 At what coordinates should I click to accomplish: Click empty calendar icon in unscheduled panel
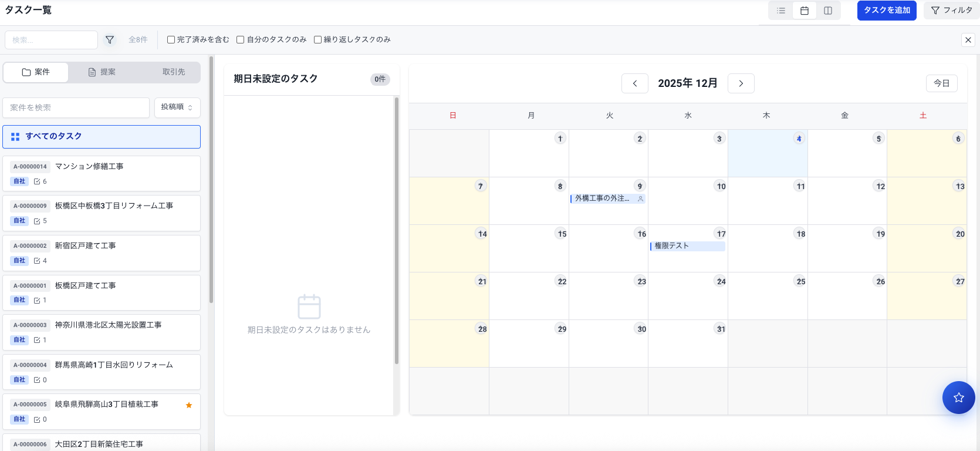pos(309,307)
